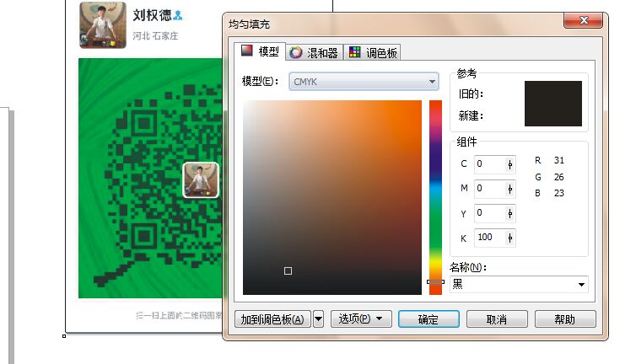Click the 帮助 help button
The height and width of the screenshot is (364, 636).
click(565, 319)
